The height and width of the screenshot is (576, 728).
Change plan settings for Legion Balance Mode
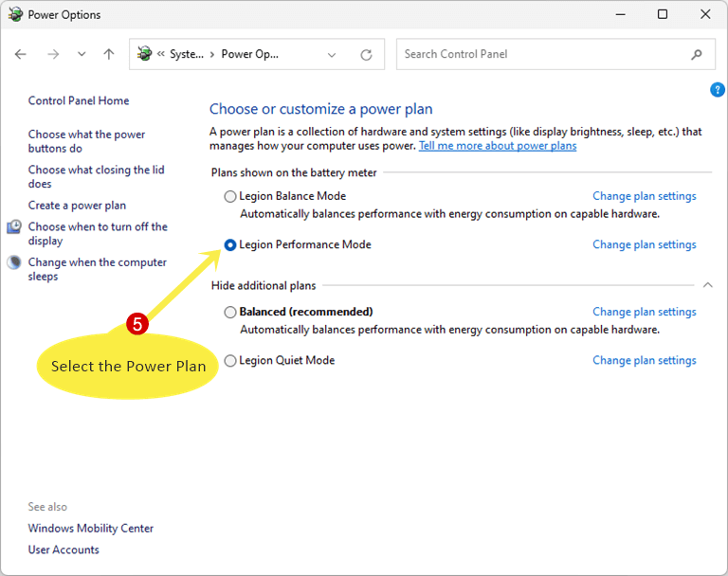(x=645, y=196)
